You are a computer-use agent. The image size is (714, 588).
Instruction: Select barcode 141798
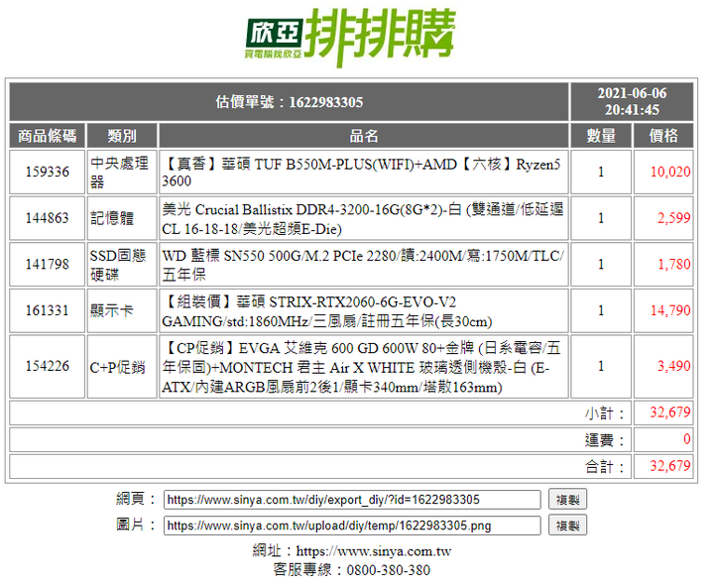(x=48, y=264)
